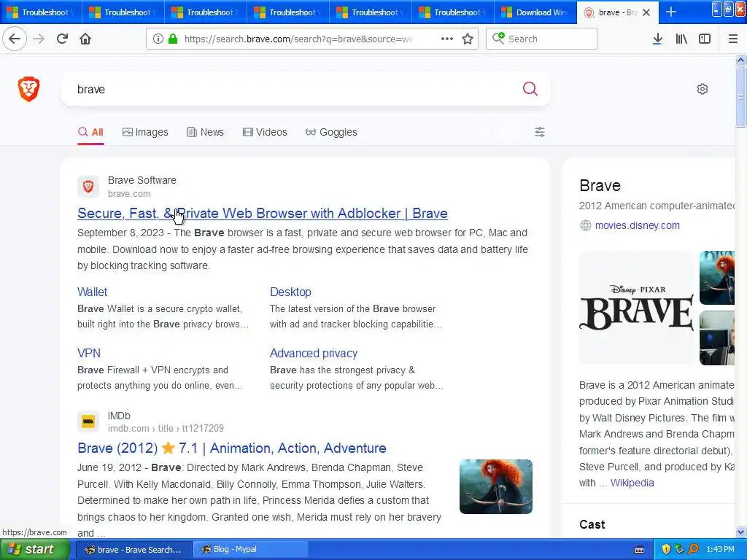This screenshot has width=747, height=560.
Task: Click the magnifier tray icon
Action: [693, 549]
